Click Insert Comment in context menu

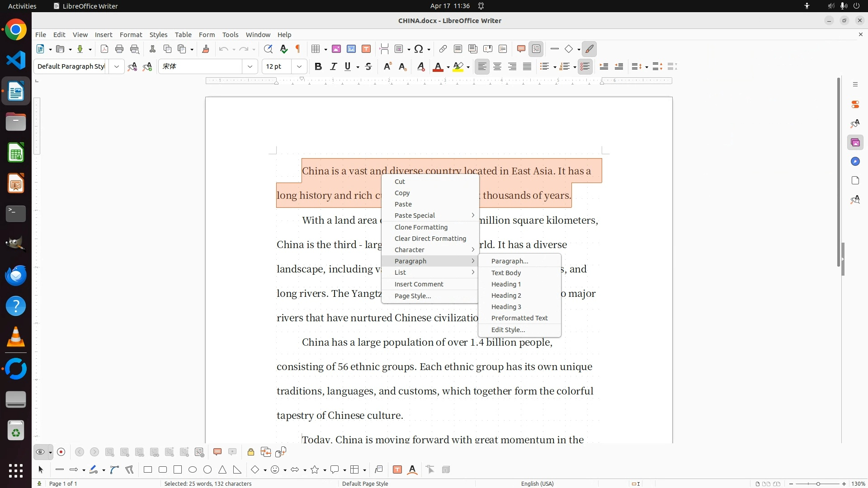coord(419,284)
